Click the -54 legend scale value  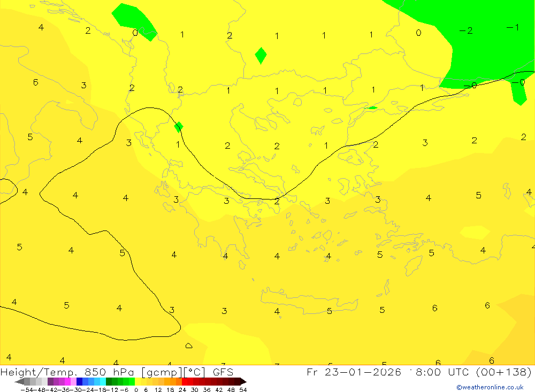pos(27,390)
